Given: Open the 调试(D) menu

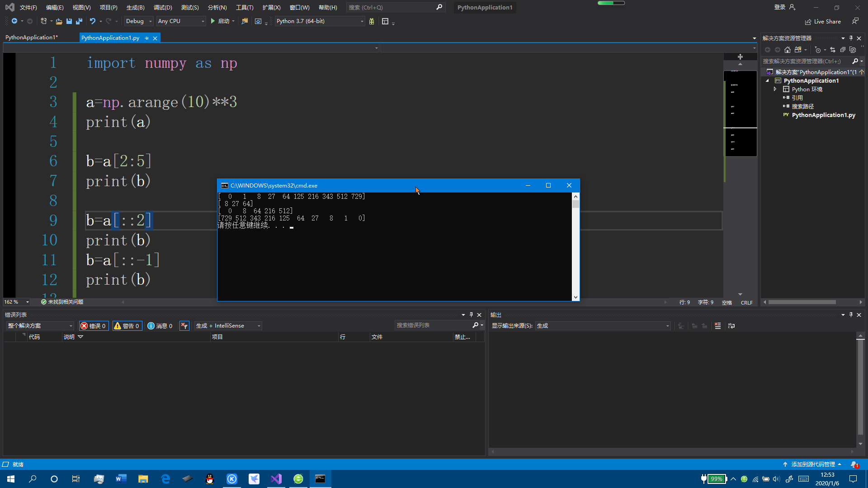Looking at the screenshot, I should tap(163, 7).
